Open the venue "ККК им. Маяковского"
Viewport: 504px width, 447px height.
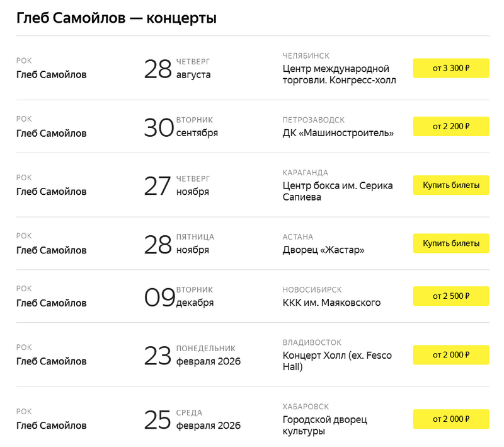click(331, 303)
